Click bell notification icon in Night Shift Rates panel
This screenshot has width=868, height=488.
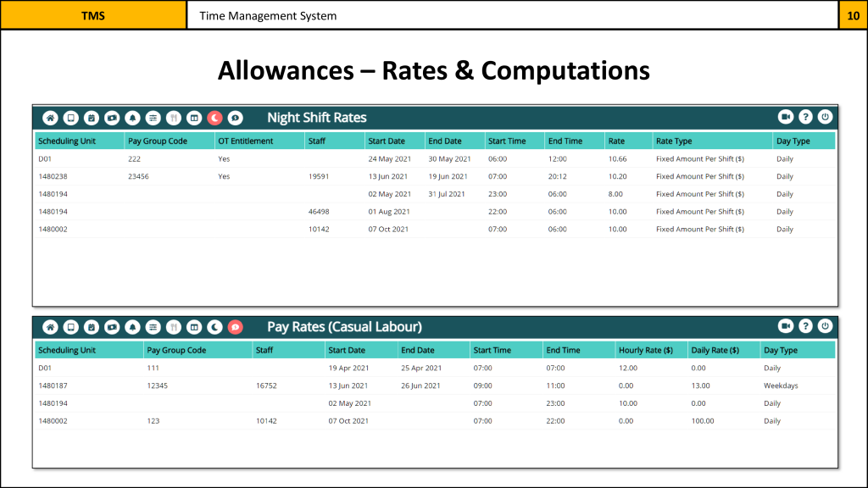click(x=132, y=118)
